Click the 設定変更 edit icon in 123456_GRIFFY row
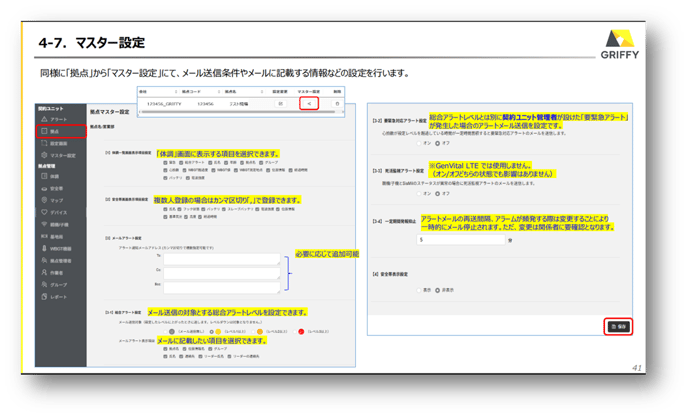 (x=280, y=104)
